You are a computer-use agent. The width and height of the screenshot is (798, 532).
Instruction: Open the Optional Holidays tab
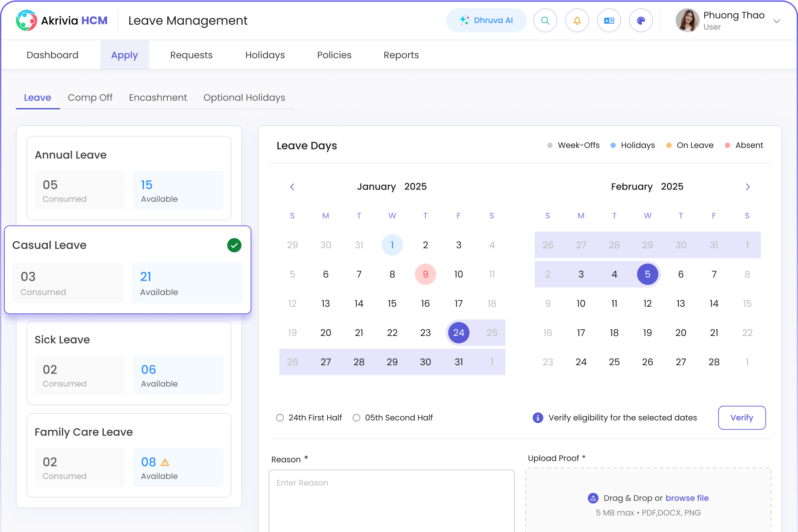tap(244, 97)
